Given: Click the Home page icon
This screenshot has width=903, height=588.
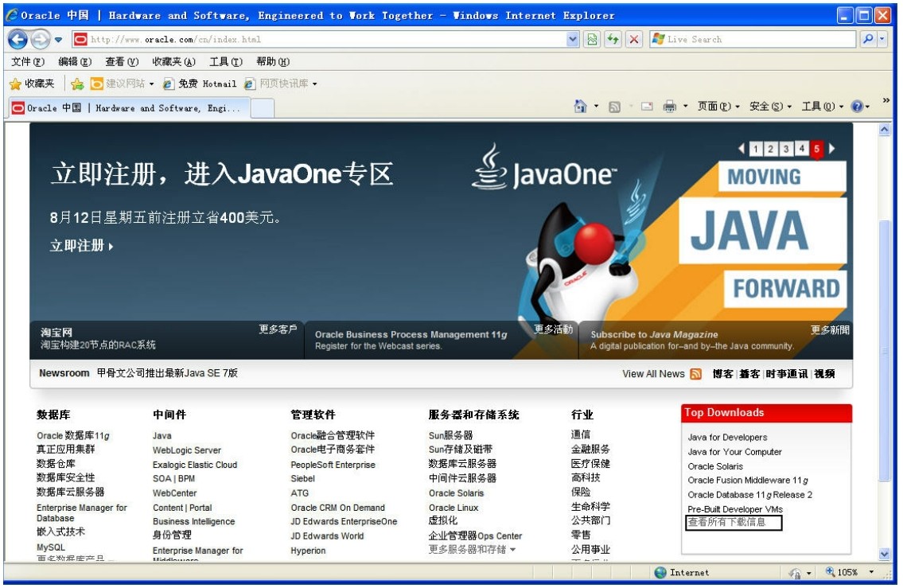Looking at the screenshot, I should click(580, 106).
